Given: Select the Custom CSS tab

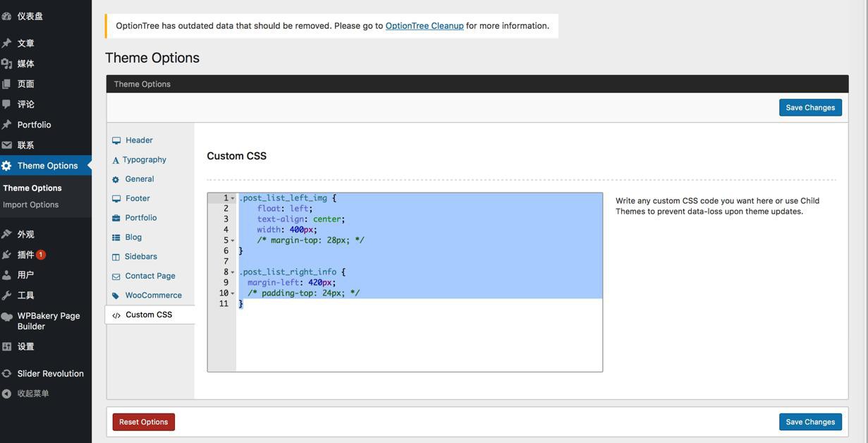Looking at the screenshot, I should pos(149,315).
